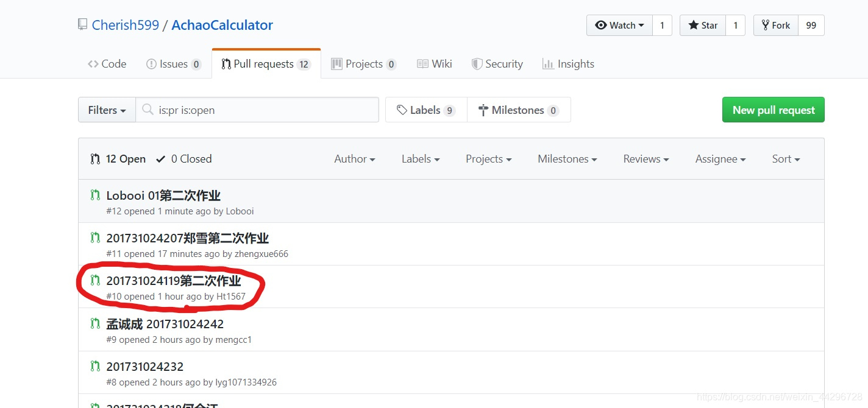Image resolution: width=868 pixels, height=408 pixels.
Task: Open pull request 201731024119第二次作业
Action: click(x=174, y=281)
